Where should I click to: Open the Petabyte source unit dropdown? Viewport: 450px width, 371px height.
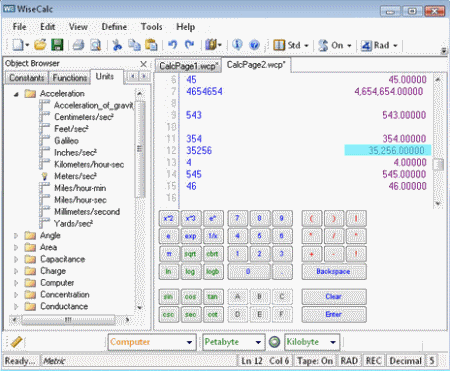pos(258,342)
